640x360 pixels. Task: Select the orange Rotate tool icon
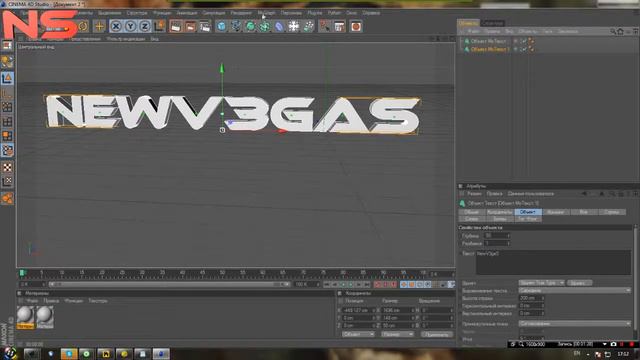(x=83, y=27)
